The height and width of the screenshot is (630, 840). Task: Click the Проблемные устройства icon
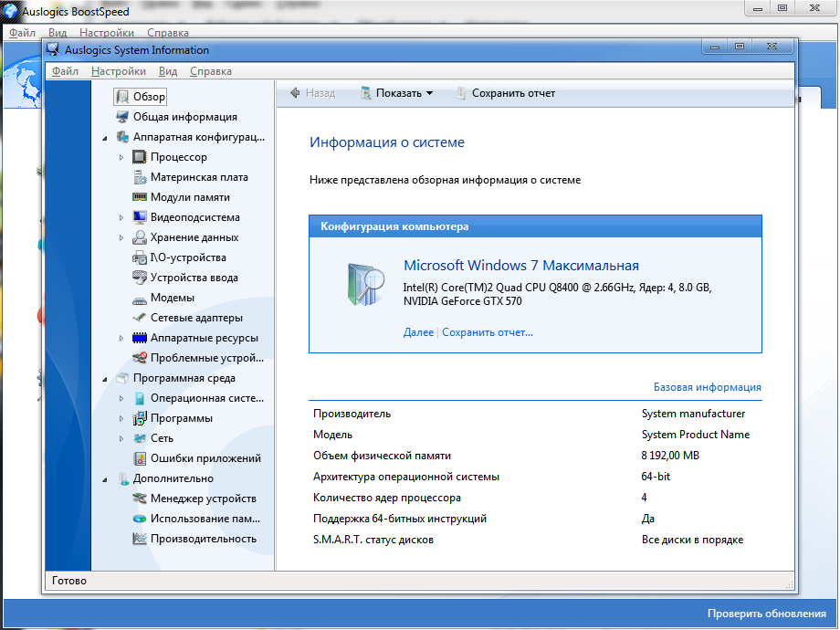pos(140,358)
